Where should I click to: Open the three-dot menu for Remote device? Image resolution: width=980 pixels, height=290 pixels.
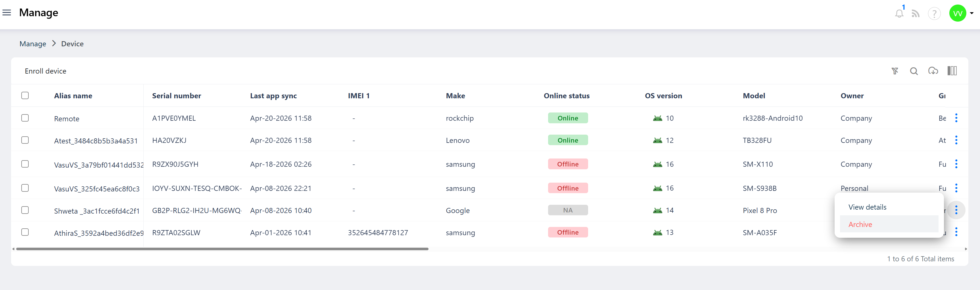pos(956,118)
